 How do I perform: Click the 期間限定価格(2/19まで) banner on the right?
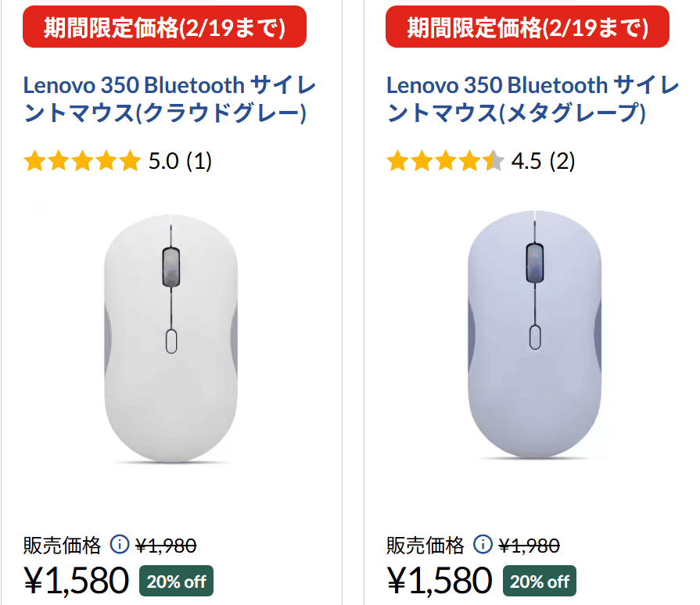pyautogui.click(x=529, y=27)
